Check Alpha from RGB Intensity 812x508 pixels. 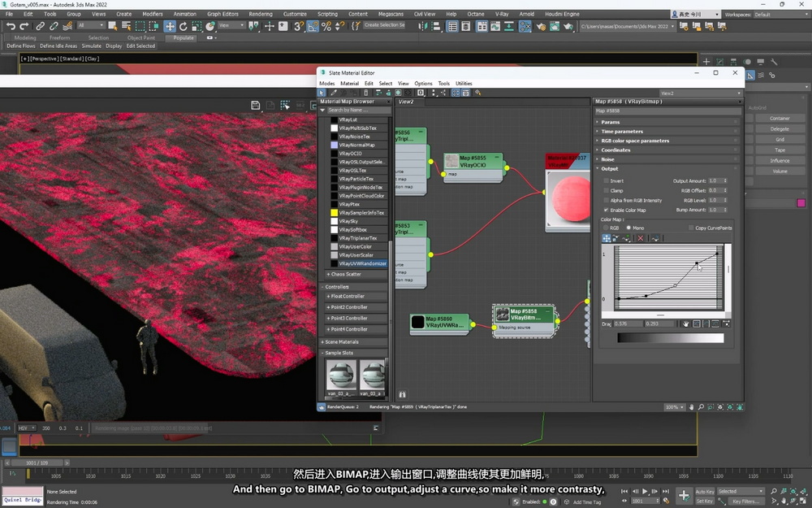(x=606, y=200)
